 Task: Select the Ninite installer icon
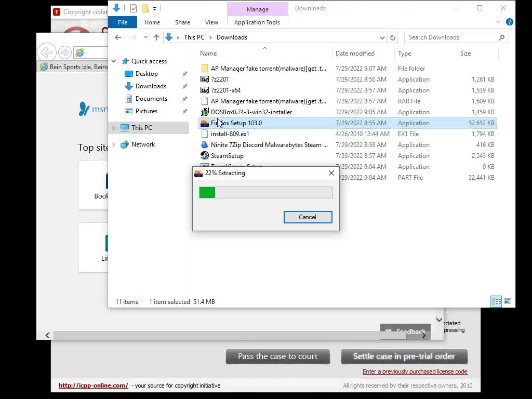[205, 145]
